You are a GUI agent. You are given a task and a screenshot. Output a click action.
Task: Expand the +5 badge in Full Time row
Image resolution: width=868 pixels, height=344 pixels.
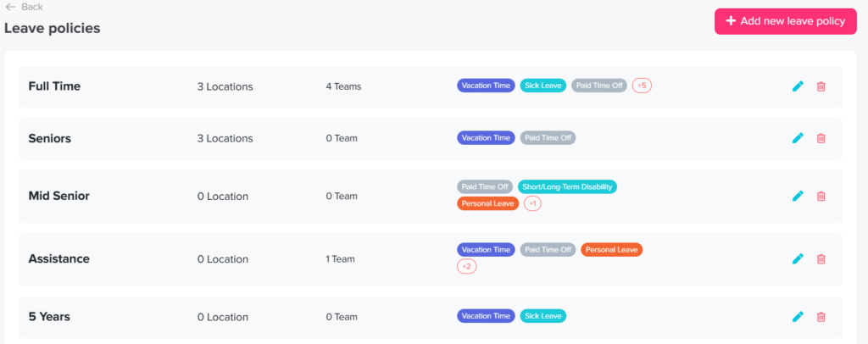(x=642, y=86)
